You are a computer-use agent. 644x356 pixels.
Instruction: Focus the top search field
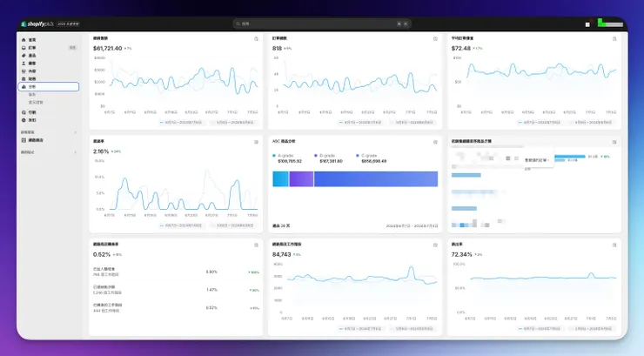coord(322,24)
